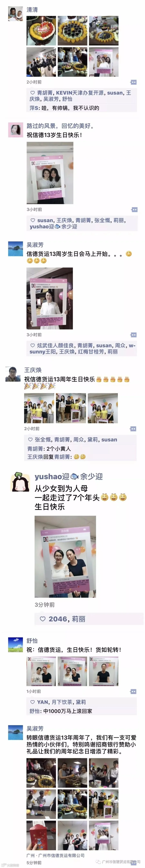Open yushao迎 余少迎 profile name
This screenshot has height=868, width=145.
click(69, 476)
